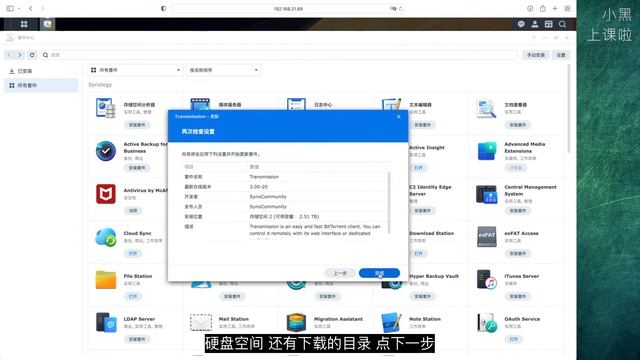Click the Package Center main list scrollbar
This screenshot has height=360, width=640.
(x=569, y=108)
